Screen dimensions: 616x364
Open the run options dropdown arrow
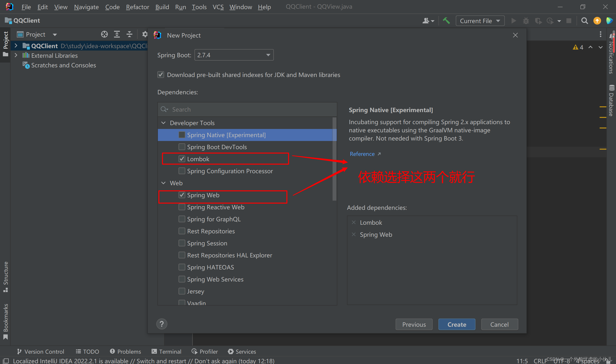(x=559, y=21)
